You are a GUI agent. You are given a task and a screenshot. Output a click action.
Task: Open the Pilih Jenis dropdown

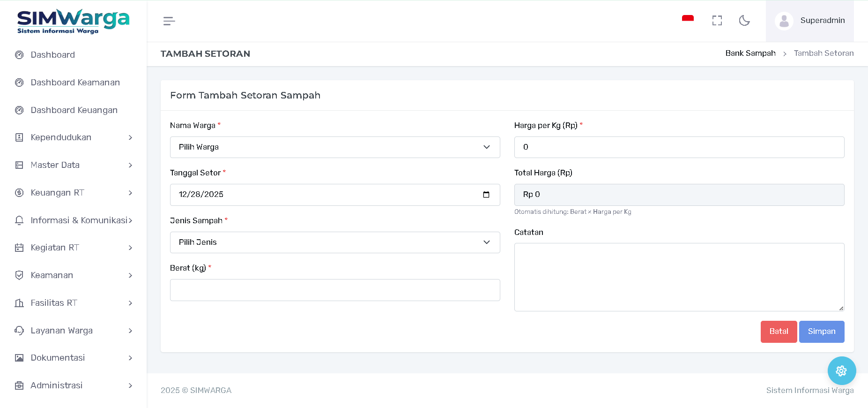click(334, 242)
